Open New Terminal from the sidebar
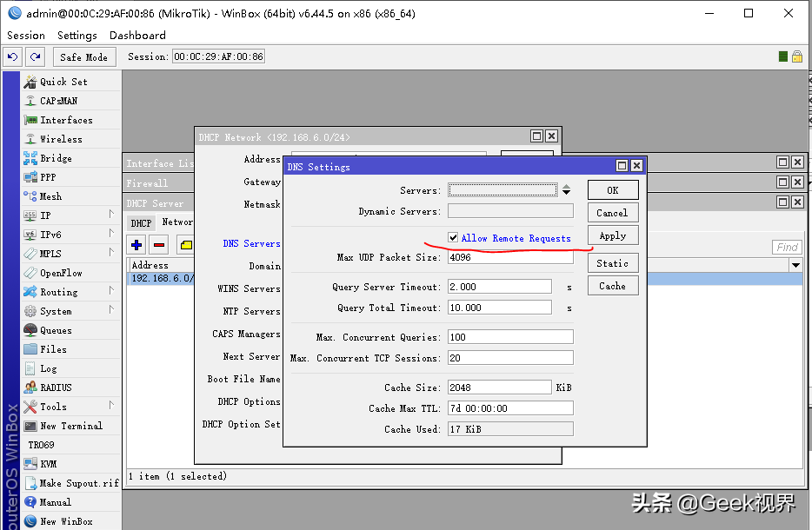812x530 pixels. (x=71, y=426)
